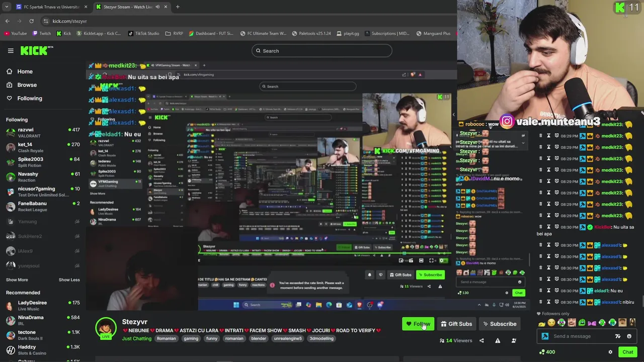Screen dimensions: 644x362
Task: Click the green Chat send button
Action: tap(627, 352)
